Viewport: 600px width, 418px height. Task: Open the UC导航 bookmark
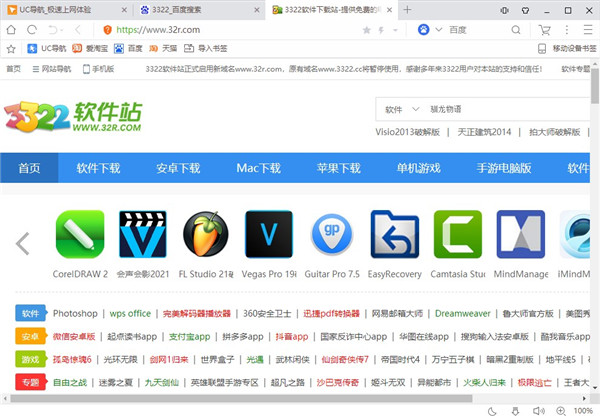click(x=47, y=48)
